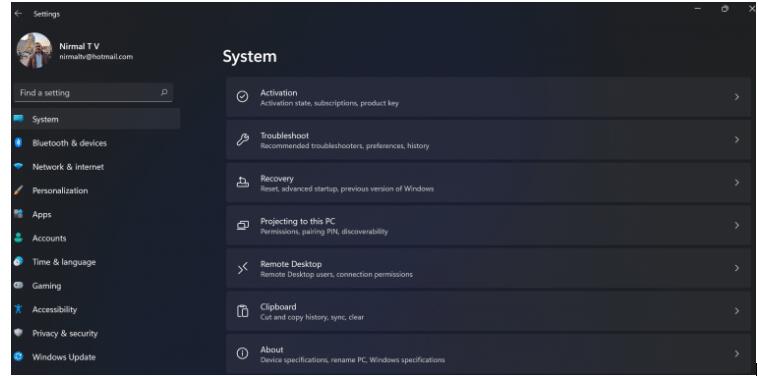Click 'Cut and copy history, sync, clear' text
Image resolution: width=758 pixels, height=376 pixels.
point(312,317)
